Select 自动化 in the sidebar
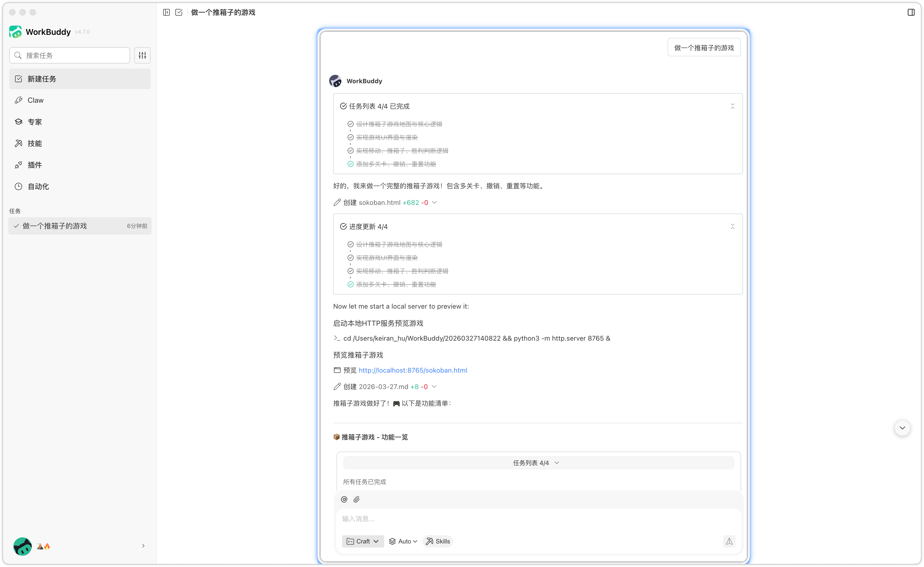Screen dimensions: 924x567 pyautogui.click(x=38, y=186)
